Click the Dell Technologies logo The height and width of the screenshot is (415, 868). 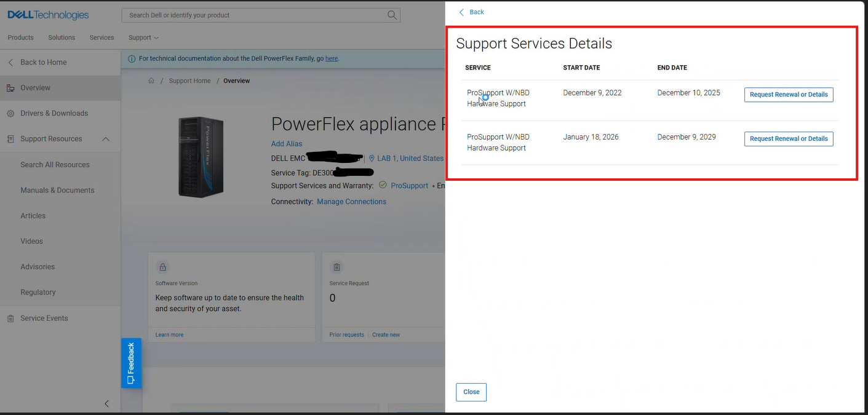click(48, 15)
